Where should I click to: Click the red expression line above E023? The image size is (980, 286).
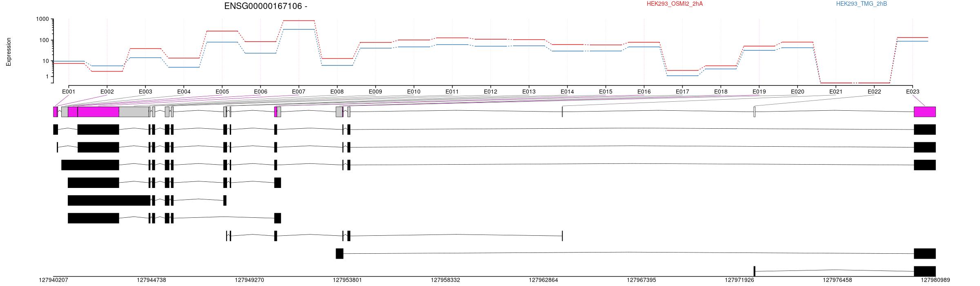(912, 38)
